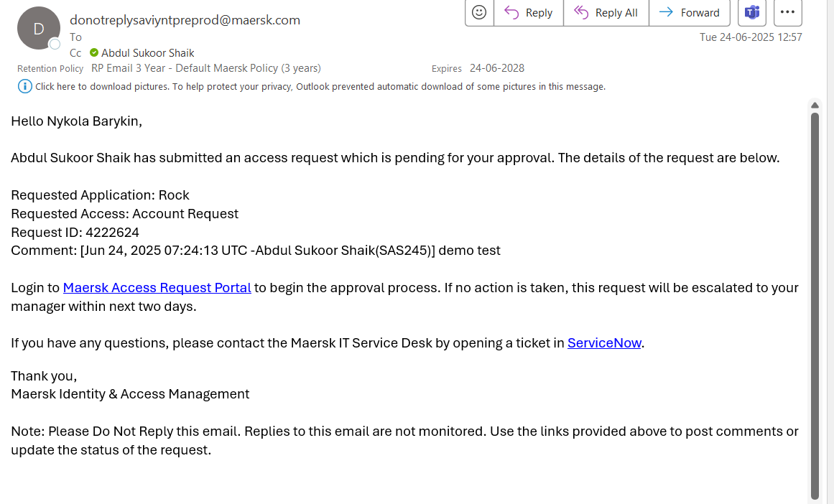The height and width of the screenshot is (504, 834).
Task: Click the expiry date 24-06-2028
Action: click(497, 68)
